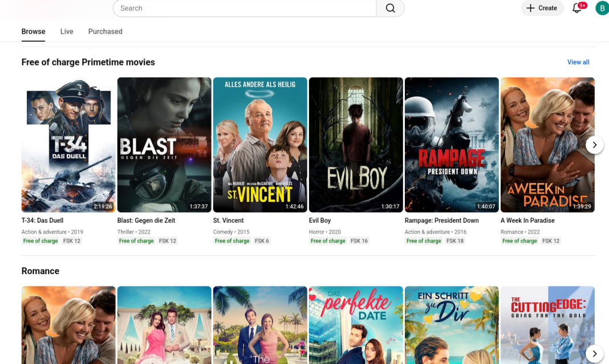Advance the Primetime movies carousel with next arrow
The image size is (609, 364).
tap(594, 145)
